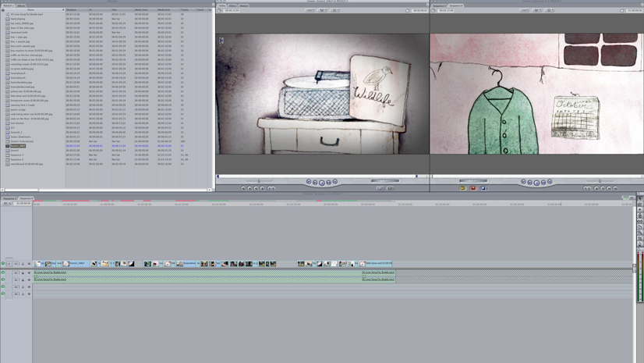Viewport: 644px width, 363px height.
Task: Select the Video tab in Viewer
Action: [221, 5]
